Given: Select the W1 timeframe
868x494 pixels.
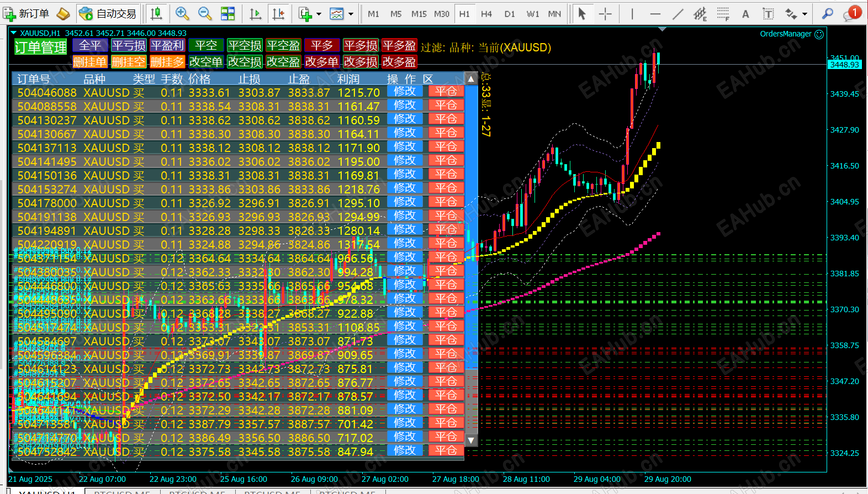Looking at the screenshot, I should coord(533,14).
